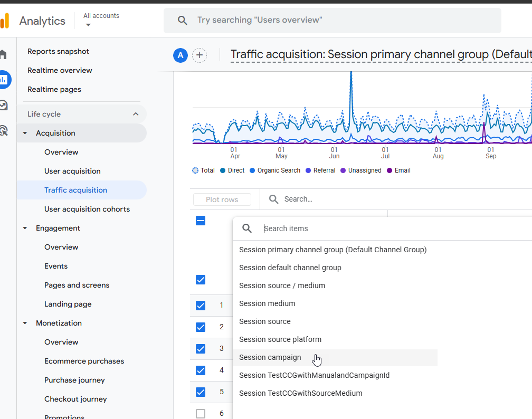Collapse the Engagement tree arrow
Viewport: 532px width, 419px height.
(x=25, y=228)
